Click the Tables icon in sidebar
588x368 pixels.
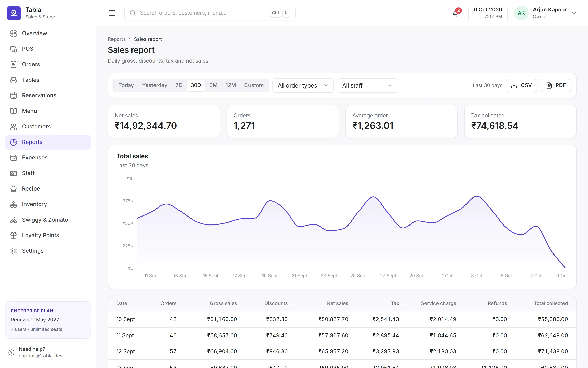coord(13,80)
